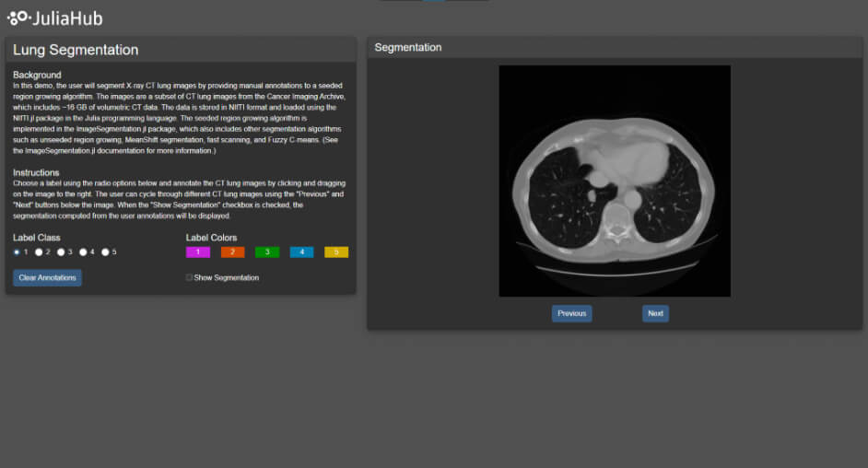Select Label Class radio option 4
Viewport: 868px width, 468px height.
click(83, 252)
